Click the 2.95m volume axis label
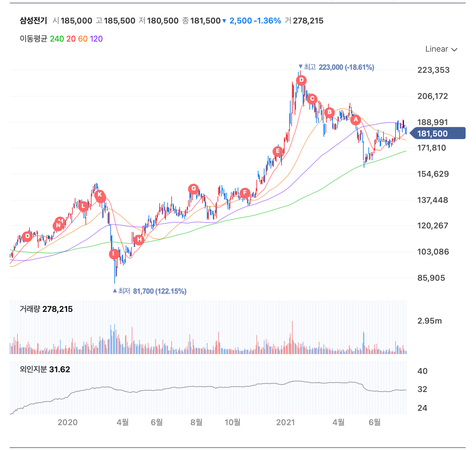 430,321
